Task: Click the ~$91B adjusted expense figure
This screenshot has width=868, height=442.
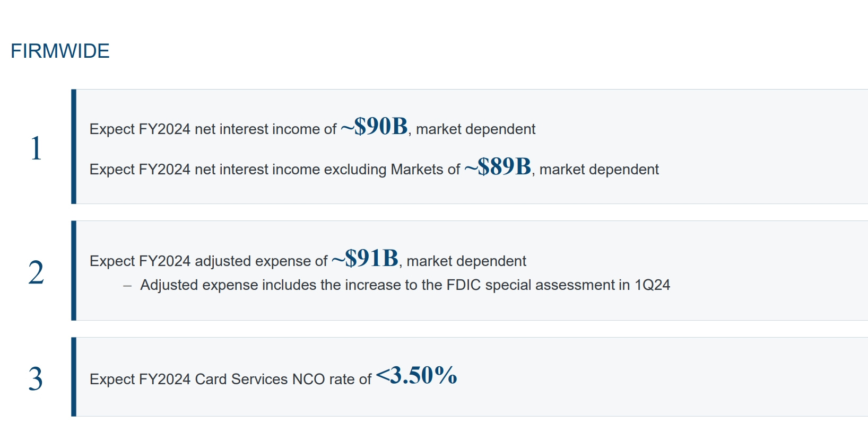Action: click(x=365, y=259)
